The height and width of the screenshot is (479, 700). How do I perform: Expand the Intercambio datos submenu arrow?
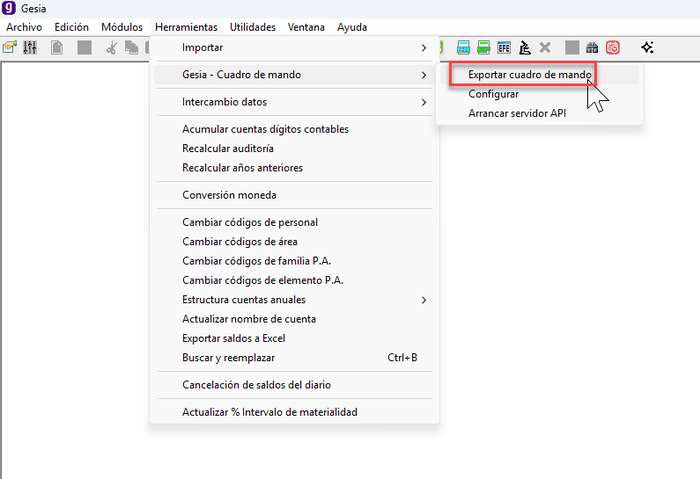pyautogui.click(x=424, y=102)
